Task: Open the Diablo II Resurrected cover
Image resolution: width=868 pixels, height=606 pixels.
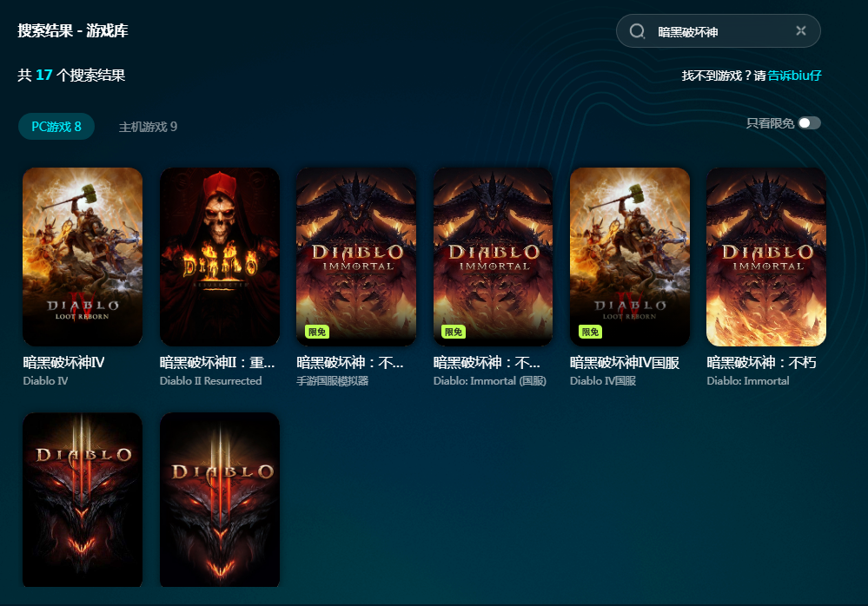Action: (220, 257)
